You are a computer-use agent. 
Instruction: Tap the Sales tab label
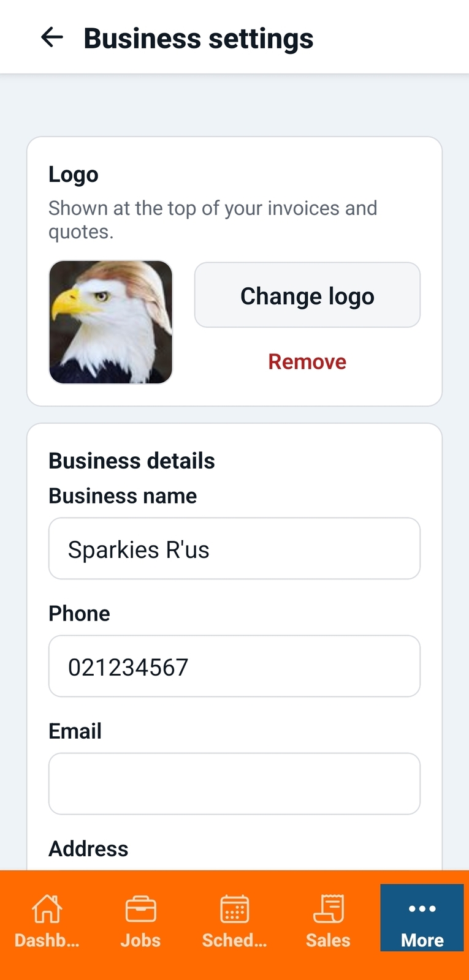pyautogui.click(x=329, y=940)
